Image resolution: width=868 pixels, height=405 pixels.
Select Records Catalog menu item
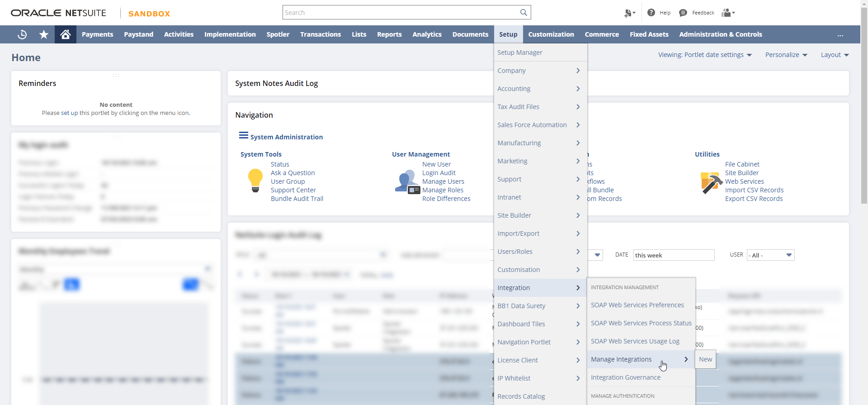pyautogui.click(x=540, y=396)
